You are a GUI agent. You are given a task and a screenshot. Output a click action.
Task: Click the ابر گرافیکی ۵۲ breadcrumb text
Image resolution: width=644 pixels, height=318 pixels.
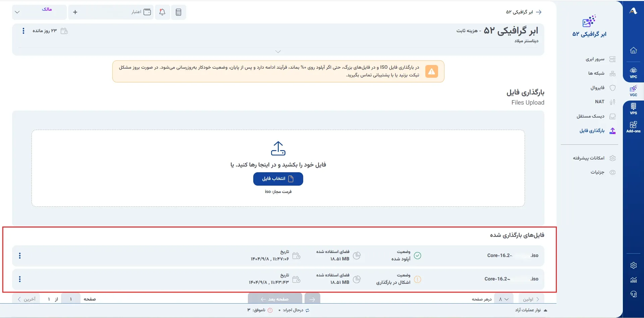519,12
